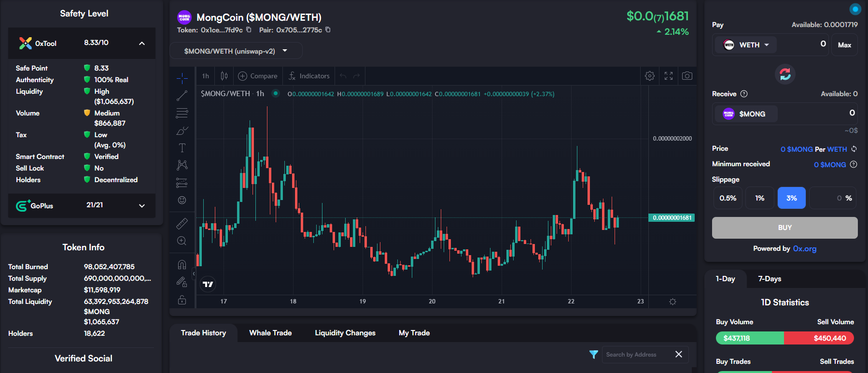Click the MongCoin token logo

point(184,17)
